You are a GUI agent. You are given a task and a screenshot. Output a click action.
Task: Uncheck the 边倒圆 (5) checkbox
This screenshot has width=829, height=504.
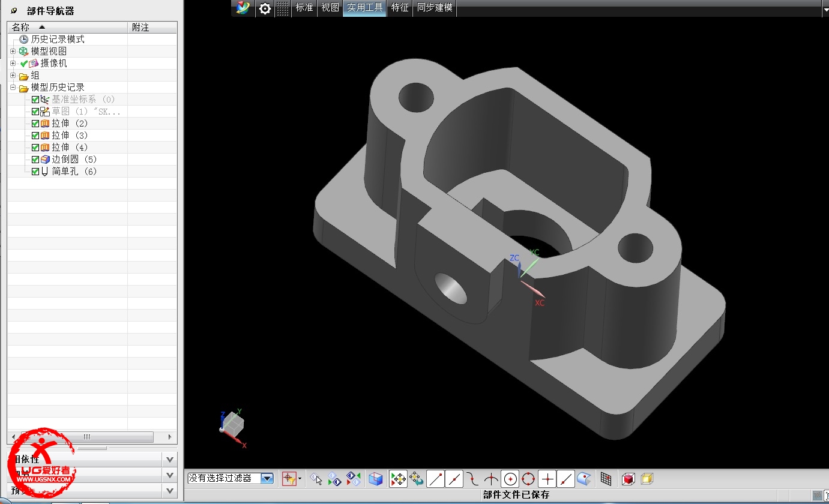coord(35,160)
